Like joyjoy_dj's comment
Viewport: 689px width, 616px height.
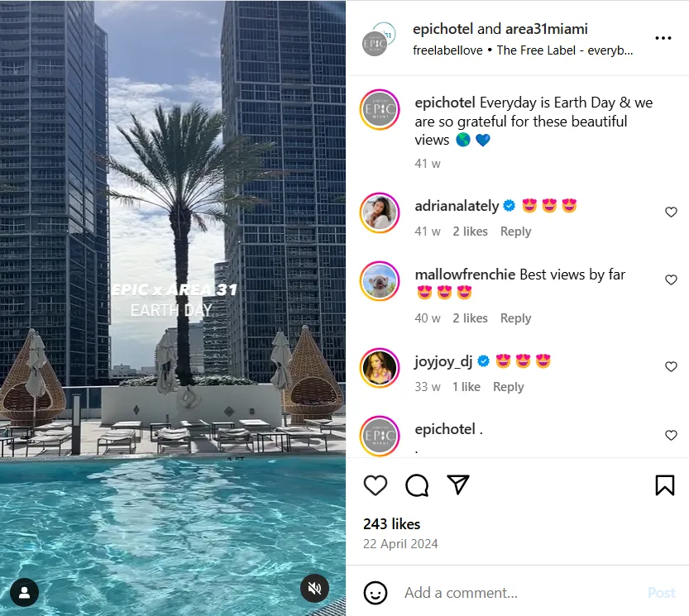[x=671, y=366]
